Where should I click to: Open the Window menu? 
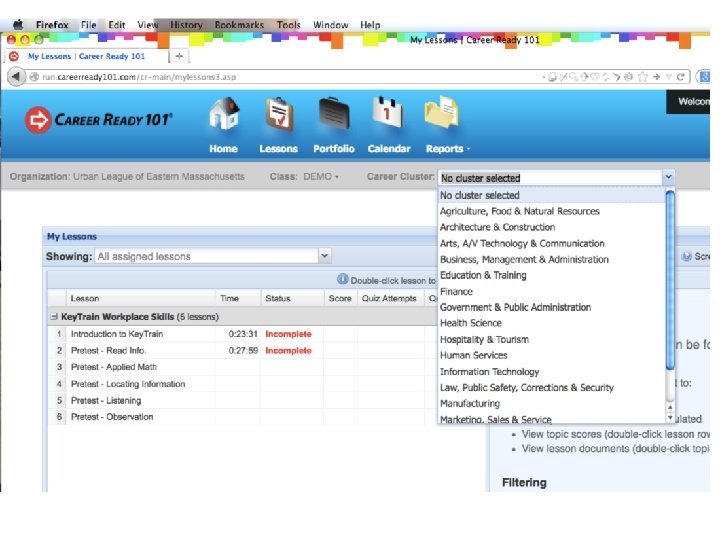331,25
